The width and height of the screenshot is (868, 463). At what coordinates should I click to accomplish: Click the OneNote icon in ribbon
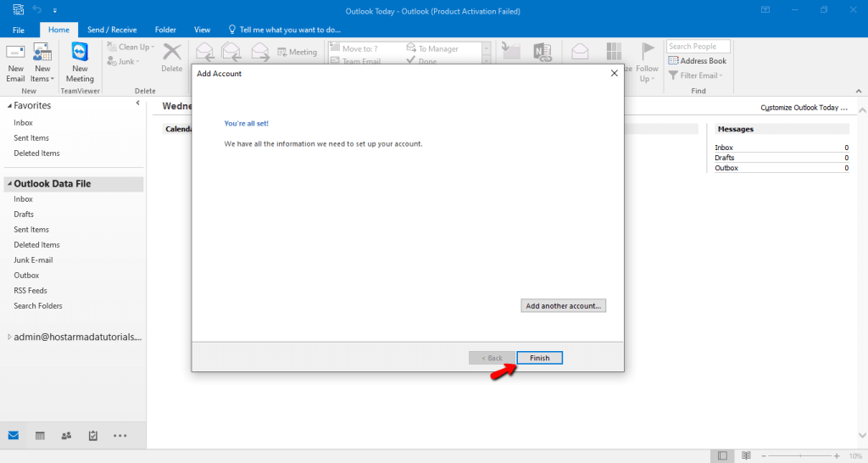[x=542, y=52]
